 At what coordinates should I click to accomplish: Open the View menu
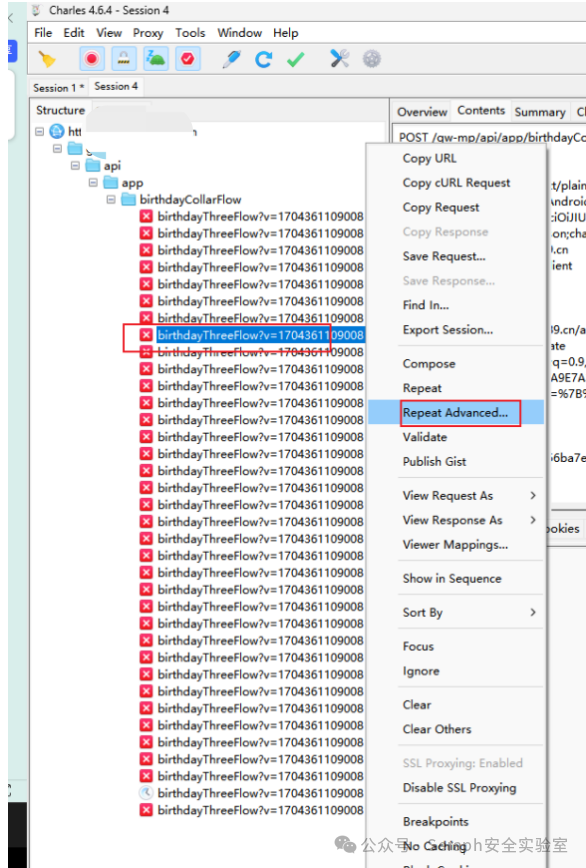pos(109,33)
